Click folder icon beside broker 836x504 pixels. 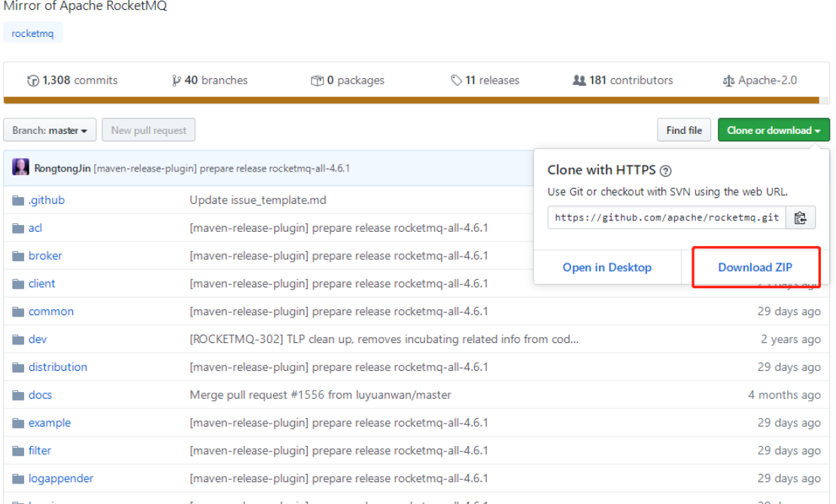18,256
